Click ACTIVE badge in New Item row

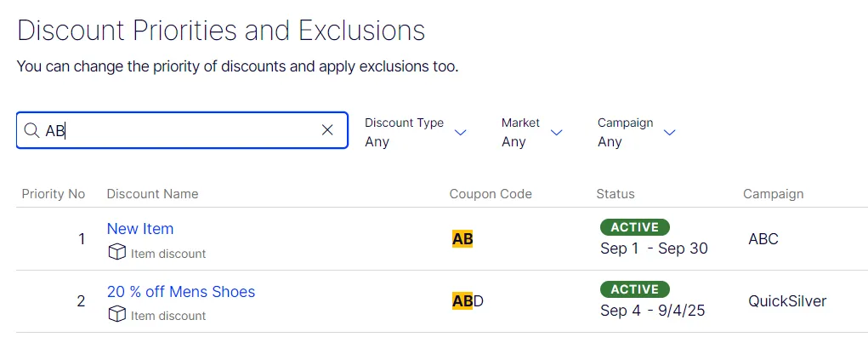(635, 227)
